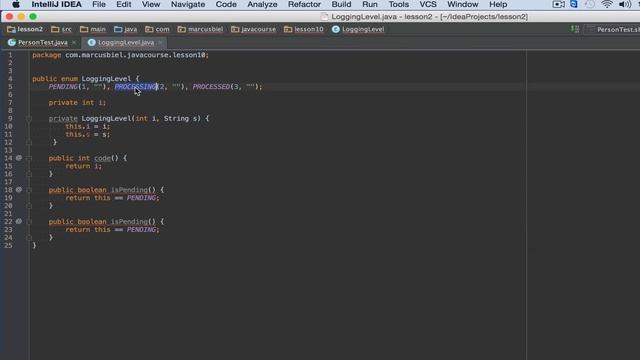The width and height of the screenshot is (640, 360).
Task: Click the isPending method name on line 22
Action: [129, 222]
